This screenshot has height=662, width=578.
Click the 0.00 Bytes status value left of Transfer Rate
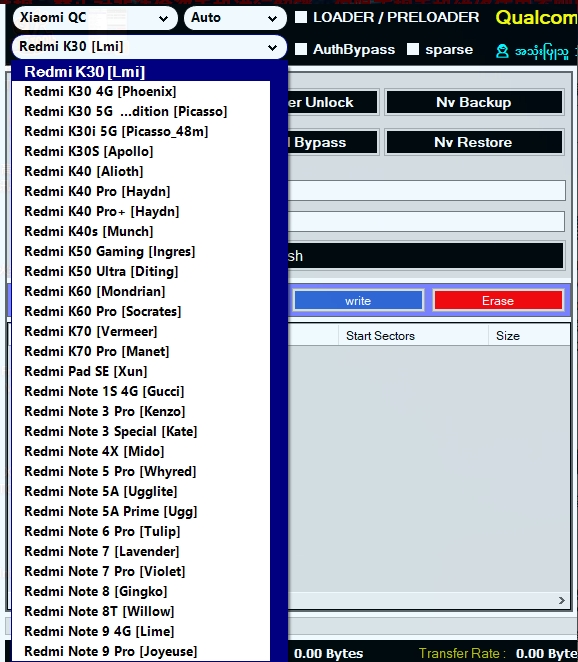pos(328,654)
